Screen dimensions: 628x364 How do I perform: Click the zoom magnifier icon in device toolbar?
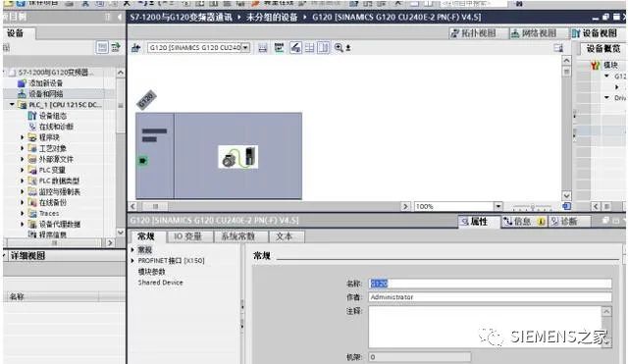pos(339,48)
